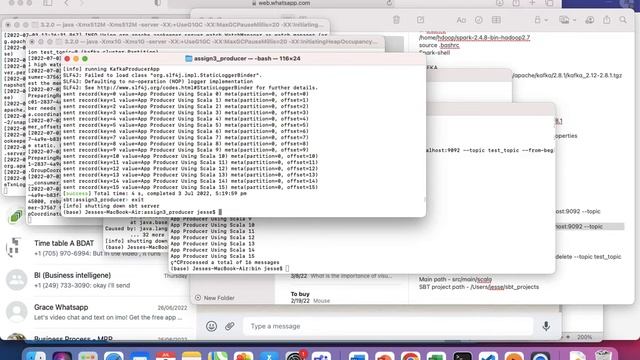
Task: Open the lock note dropdown in Notes
Action: pyautogui.click(x=540, y=20)
